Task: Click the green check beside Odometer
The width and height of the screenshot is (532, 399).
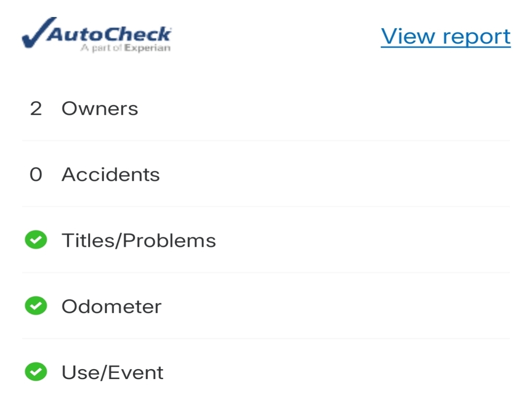Action: pos(36,306)
